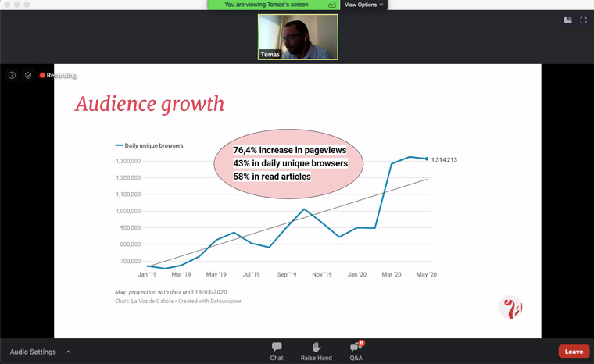Click the 'Daily unique browsers' legend label
594x364 pixels.
coord(154,145)
